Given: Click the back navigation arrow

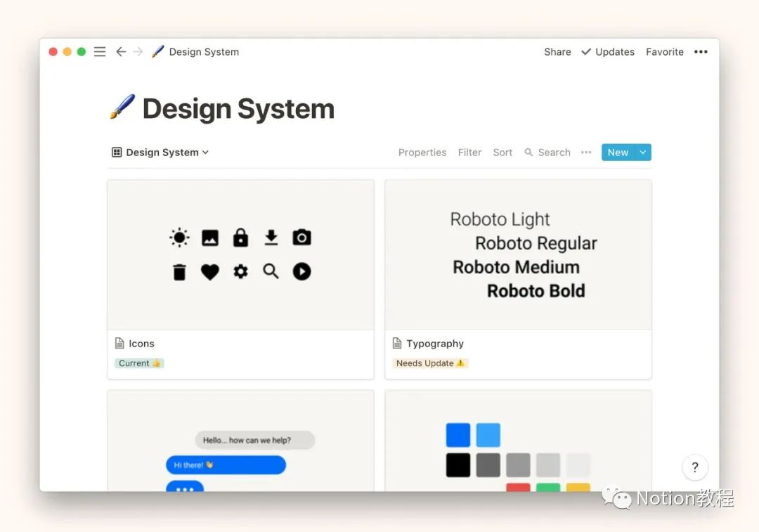Looking at the screenshot, I should pos(121,52).
